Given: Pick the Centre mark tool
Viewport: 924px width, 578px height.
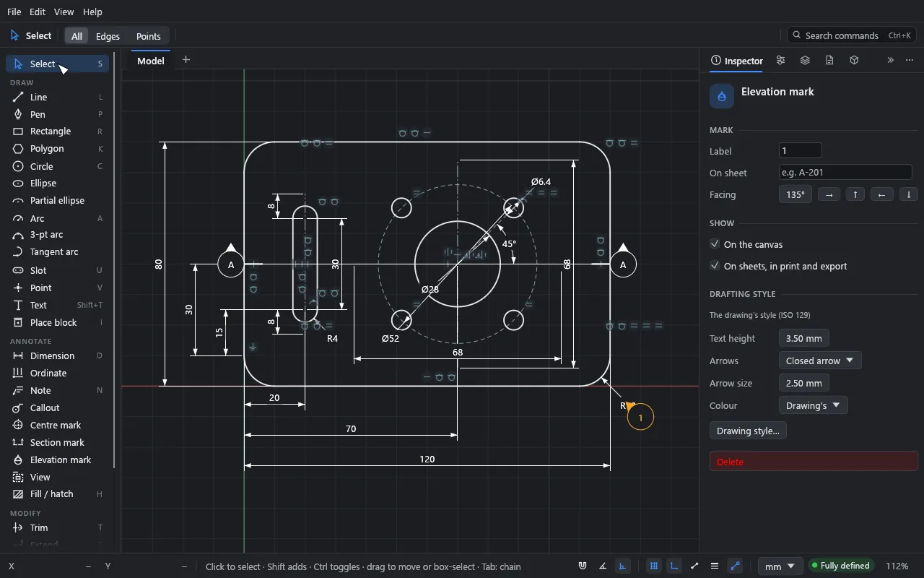Looking at the screenshot, I should tap(58, 425).
